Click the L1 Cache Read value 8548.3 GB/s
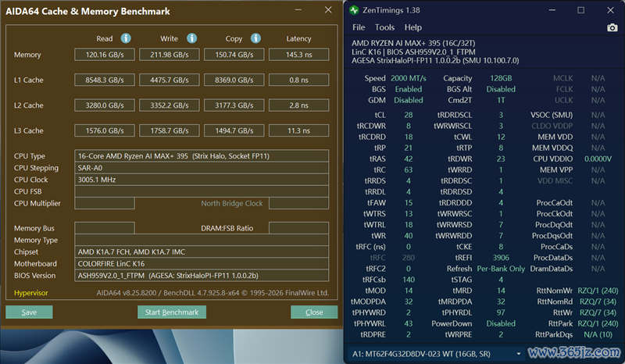Screen dimensions: 625x364 105,80
